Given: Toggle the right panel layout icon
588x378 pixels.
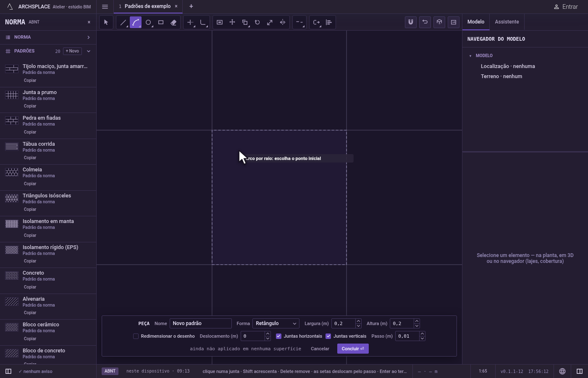Looking at the screenshot, I should tap(580, 371).
